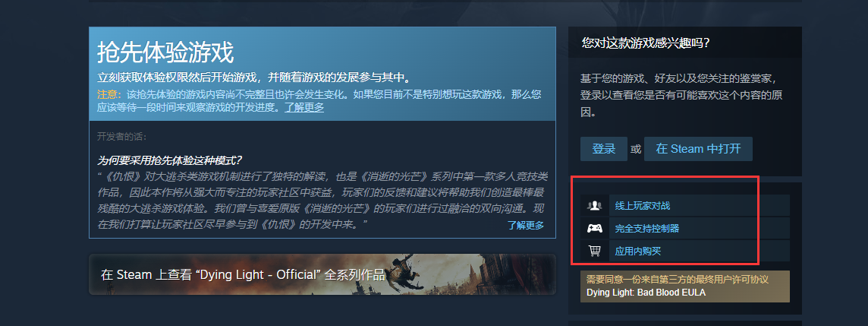
Task: Click the 您对这款游戏感兴趣吗? panel header
Action: click(x=646, y=43)
